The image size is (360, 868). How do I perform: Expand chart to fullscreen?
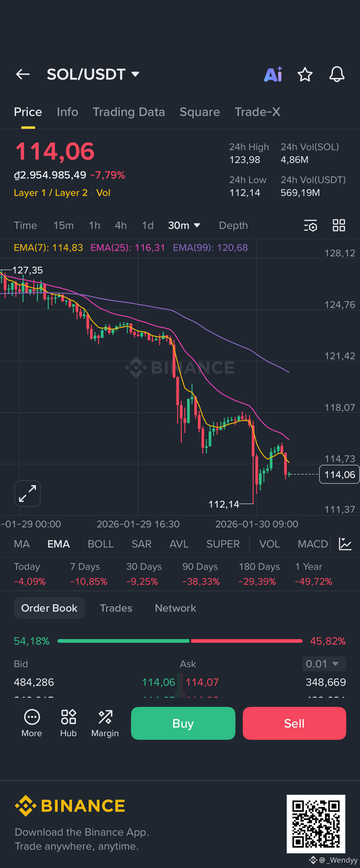coord(27,493)
